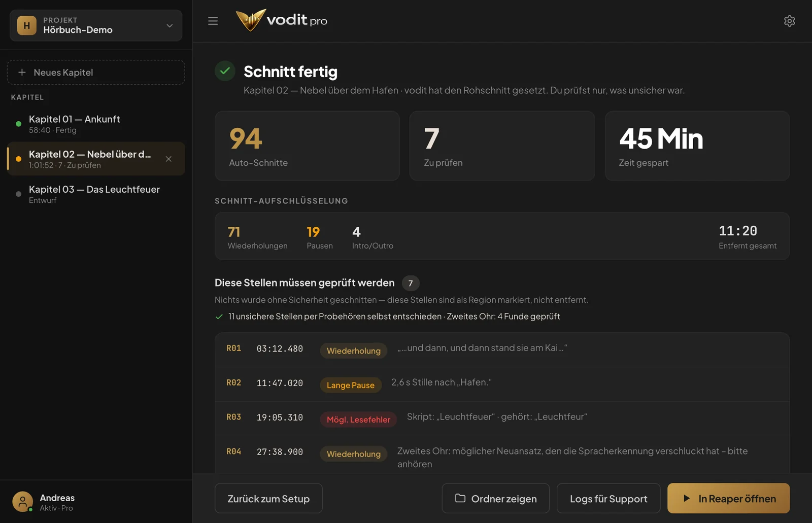Select review row R01 at 03:12.480
The width and height of the screenshot is (812, 523).
pyautogui.click(x=502, y=350)
